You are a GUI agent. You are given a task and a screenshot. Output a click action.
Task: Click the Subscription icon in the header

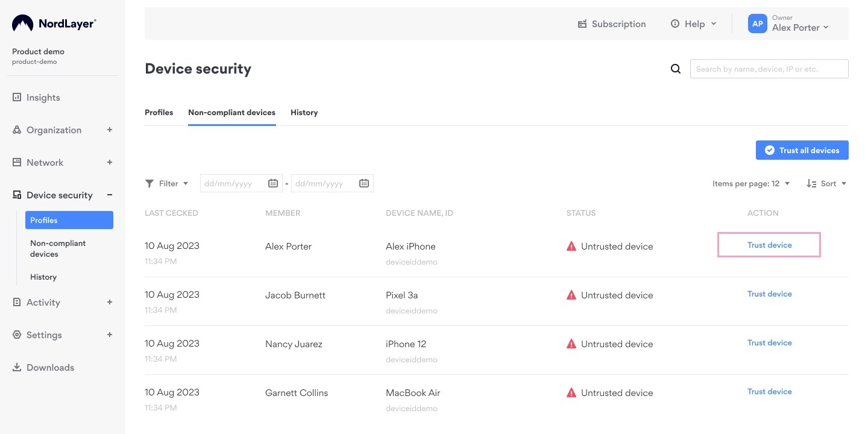click(x=582, y=24)
